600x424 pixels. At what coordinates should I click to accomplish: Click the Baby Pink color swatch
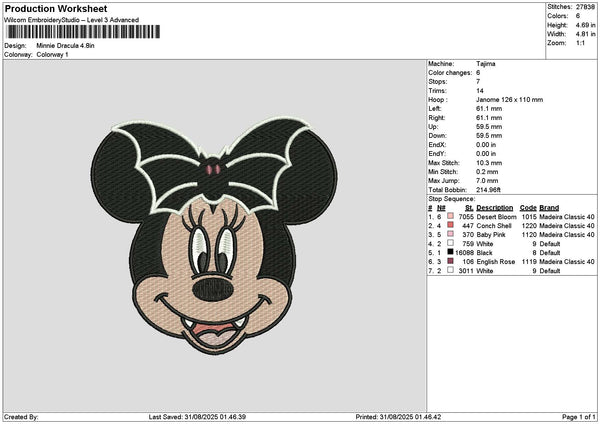450,234
